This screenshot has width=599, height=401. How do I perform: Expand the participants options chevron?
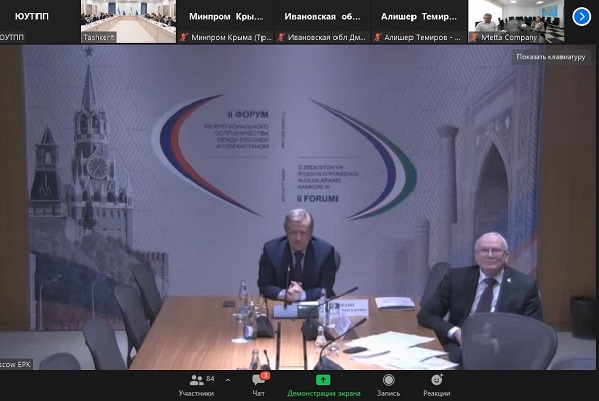(228, 380)
